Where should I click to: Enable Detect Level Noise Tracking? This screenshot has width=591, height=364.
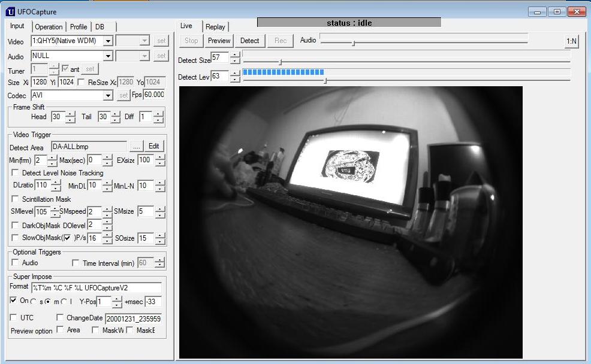16,173
